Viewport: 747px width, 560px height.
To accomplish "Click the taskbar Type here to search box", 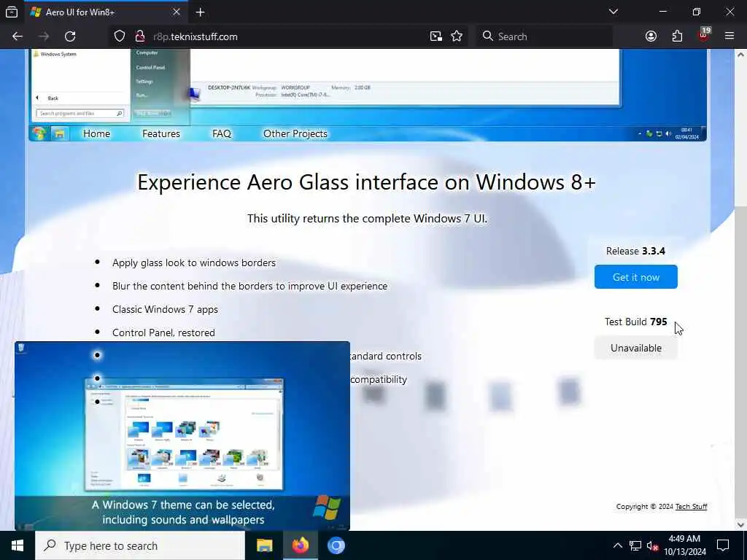I will pos(140,545).
